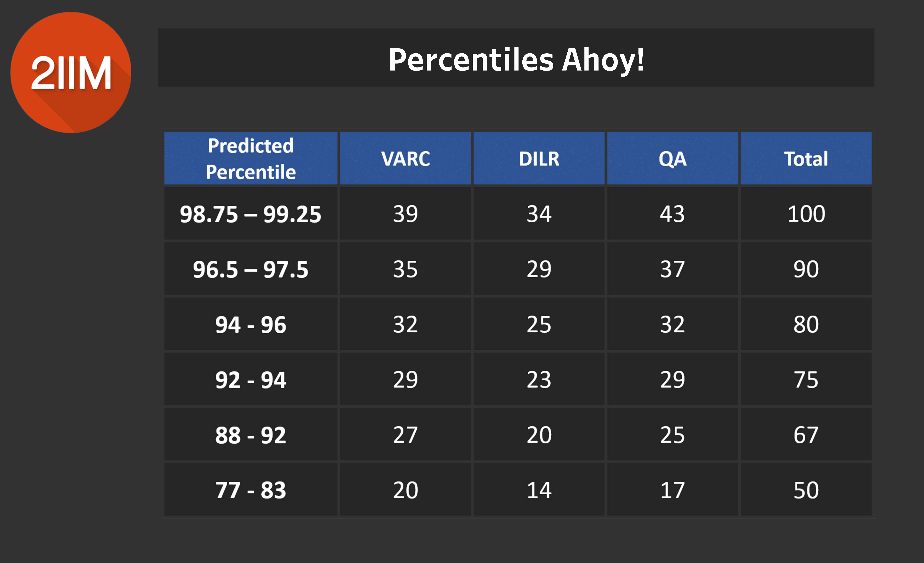Click the DILR column header

539,158
